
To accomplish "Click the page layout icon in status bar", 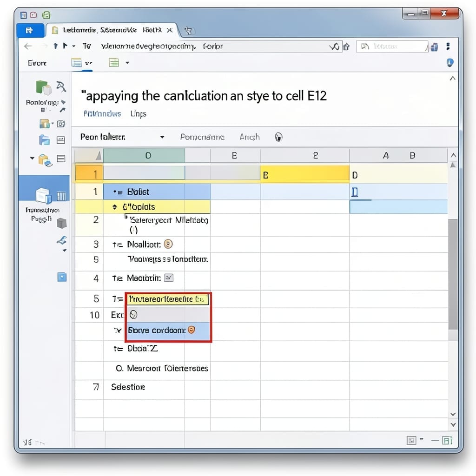I will 411,441.
